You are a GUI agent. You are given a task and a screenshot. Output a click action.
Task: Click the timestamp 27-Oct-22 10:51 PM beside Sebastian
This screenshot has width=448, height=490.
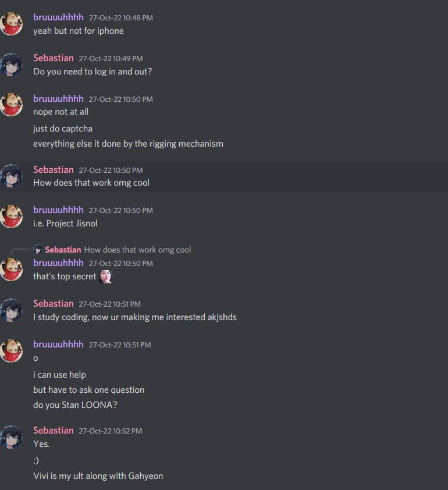coord(109,304)
